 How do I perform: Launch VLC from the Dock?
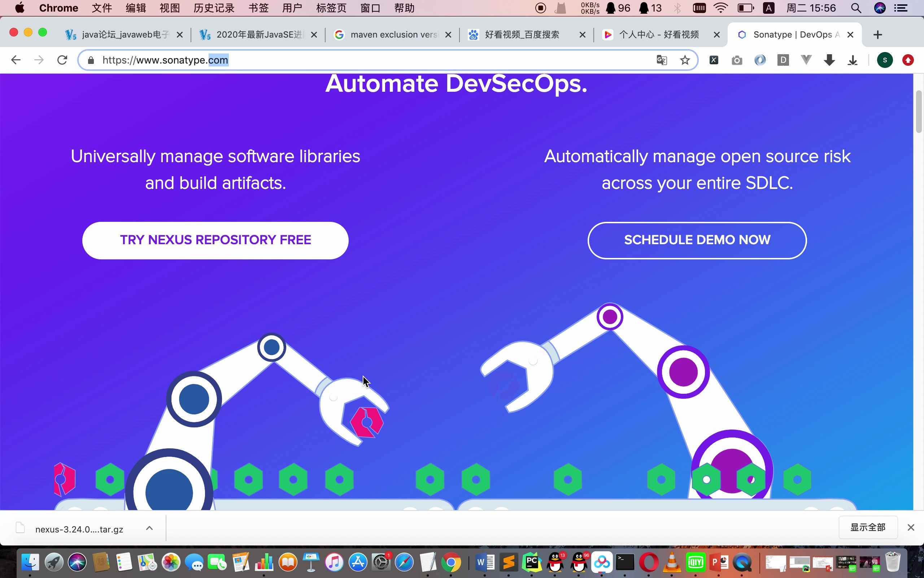[x=672, y=562]
